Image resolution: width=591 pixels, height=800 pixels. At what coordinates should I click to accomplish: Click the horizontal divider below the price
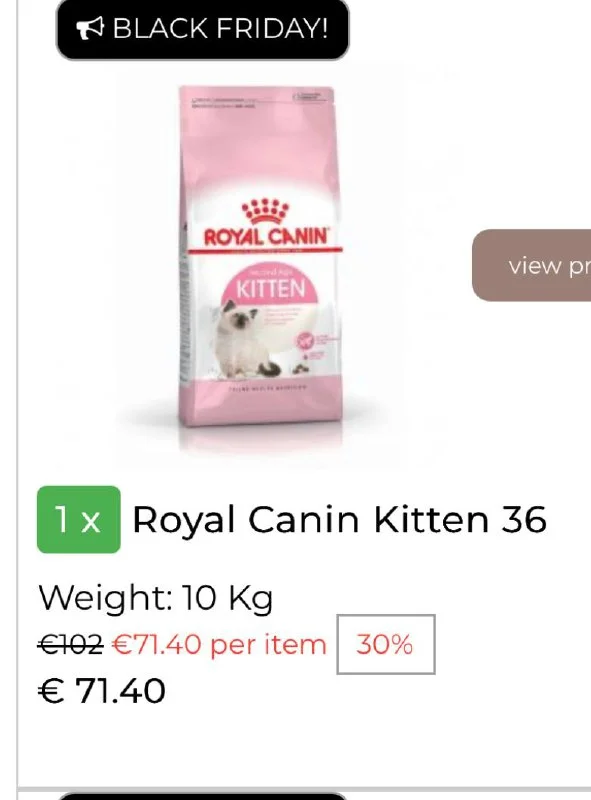(304, 788)
